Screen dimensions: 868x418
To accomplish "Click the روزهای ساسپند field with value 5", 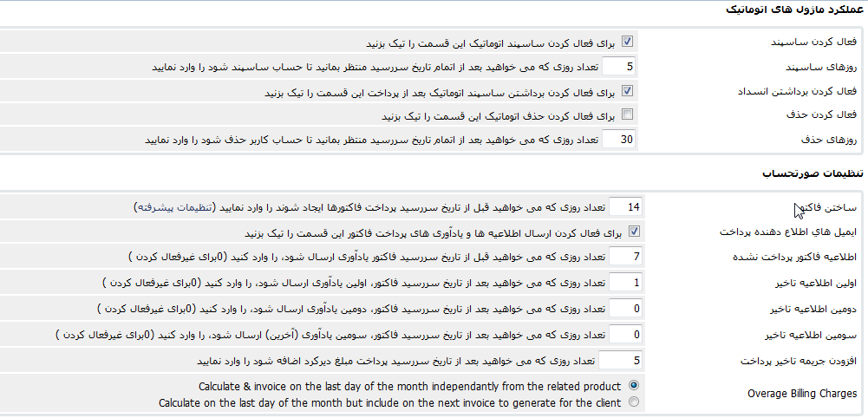I will (x=619, y=67).
